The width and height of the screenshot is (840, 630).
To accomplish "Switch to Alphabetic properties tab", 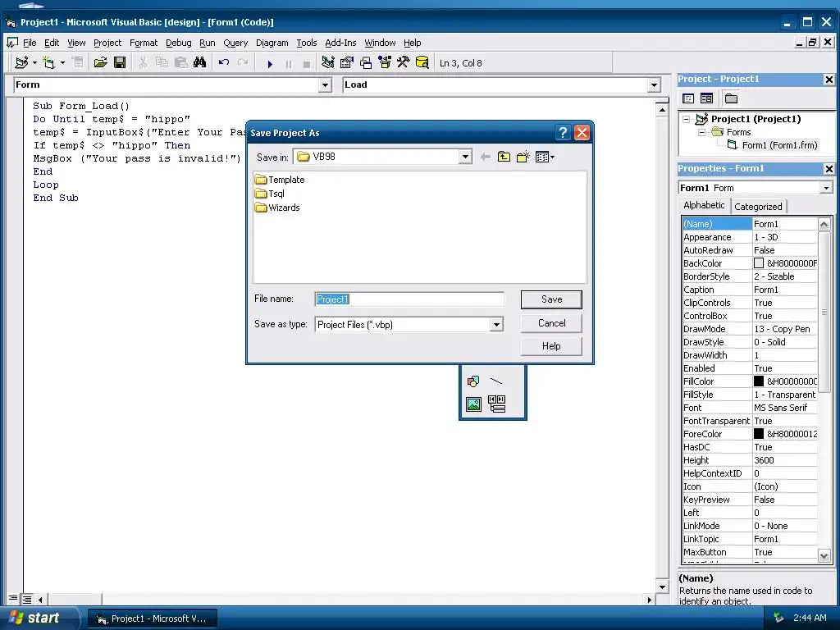I will 704,205.
